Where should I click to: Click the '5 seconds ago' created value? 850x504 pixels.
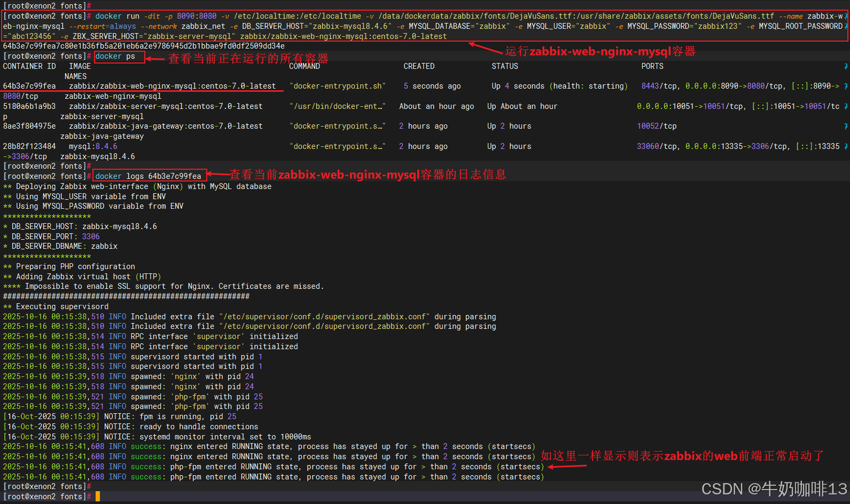[x=432, y=86]
